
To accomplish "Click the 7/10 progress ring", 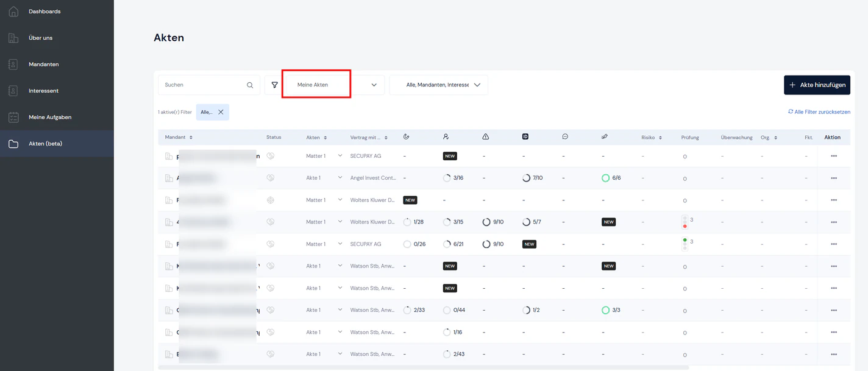I will click(527, 178).
